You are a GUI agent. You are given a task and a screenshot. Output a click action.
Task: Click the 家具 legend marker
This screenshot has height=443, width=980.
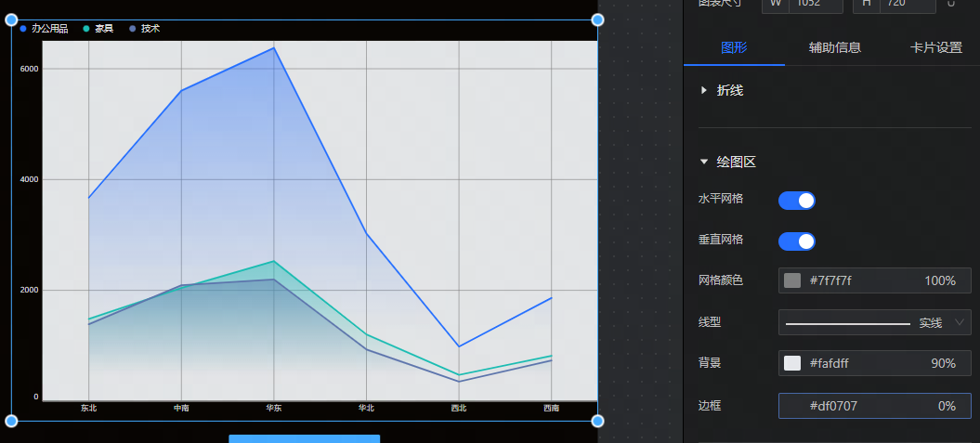pyautogui.click(x=86, y=29)
